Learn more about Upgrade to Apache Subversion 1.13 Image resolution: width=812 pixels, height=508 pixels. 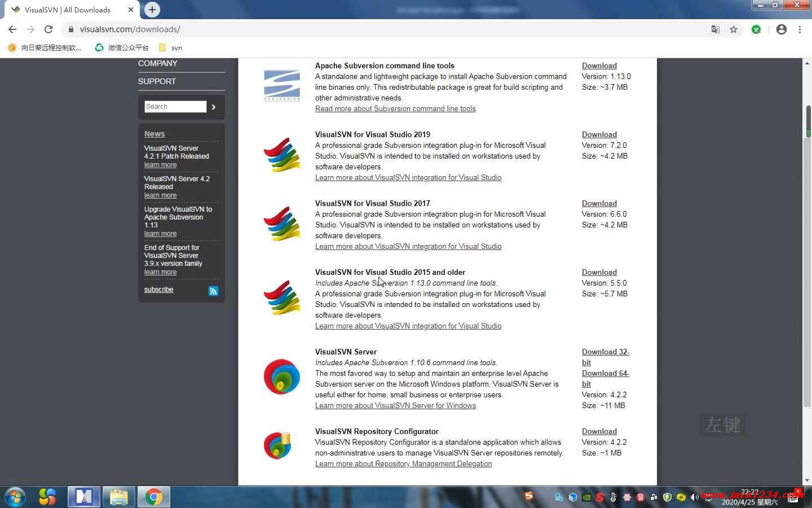(x=160, y=234)
